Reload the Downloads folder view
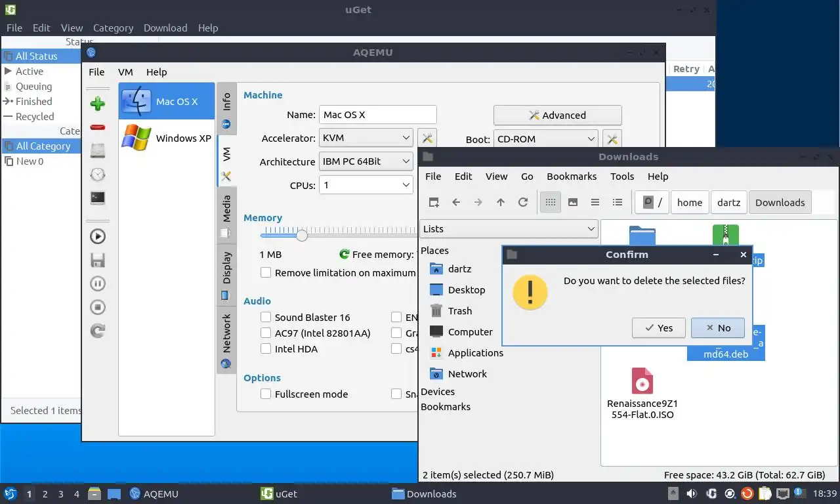 pos(523,202)
